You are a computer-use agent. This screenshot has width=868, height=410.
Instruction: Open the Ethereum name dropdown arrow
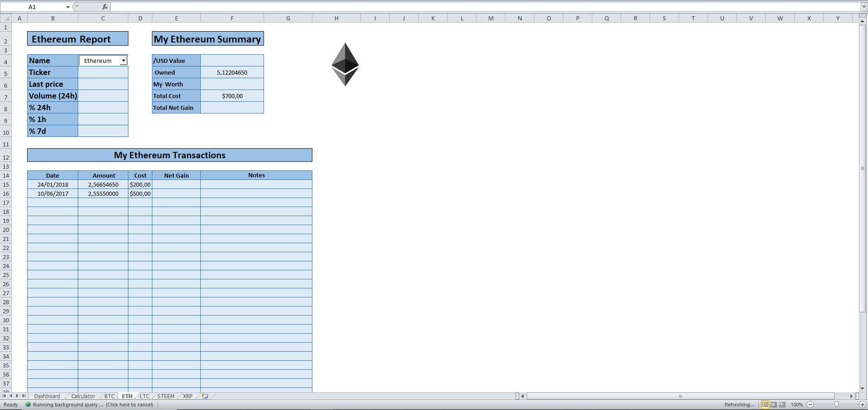point(123,61)
